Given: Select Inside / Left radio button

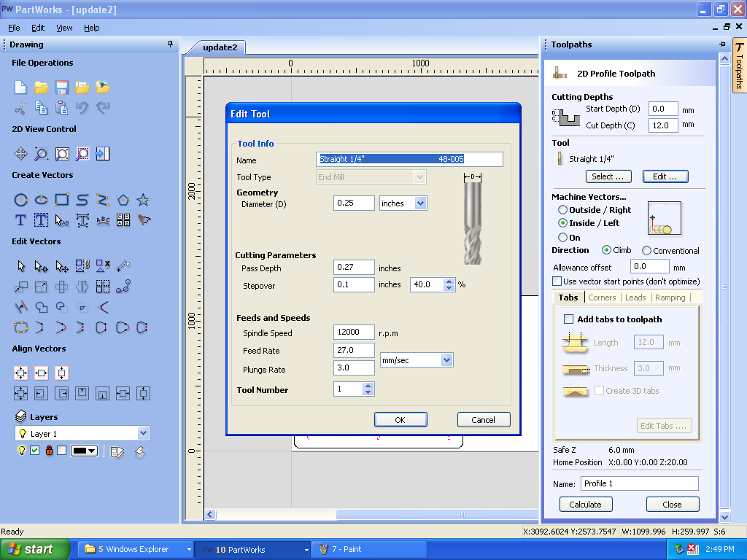Looking at the screenshot, I should [562, 223].
